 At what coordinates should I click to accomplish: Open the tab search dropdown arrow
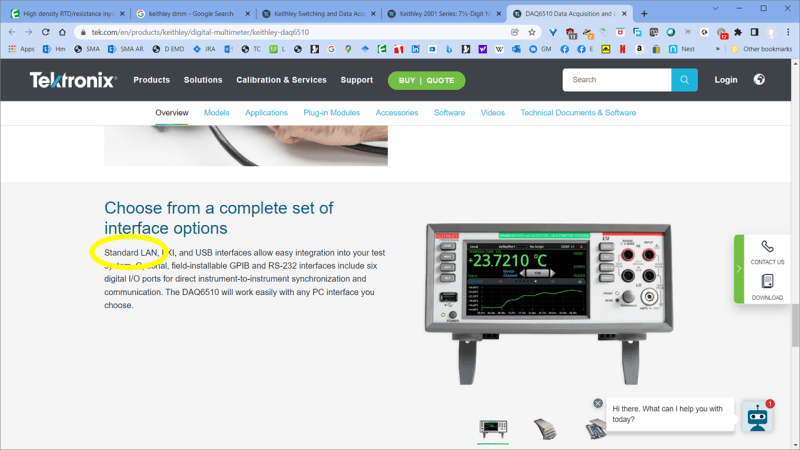click(715, 9)
